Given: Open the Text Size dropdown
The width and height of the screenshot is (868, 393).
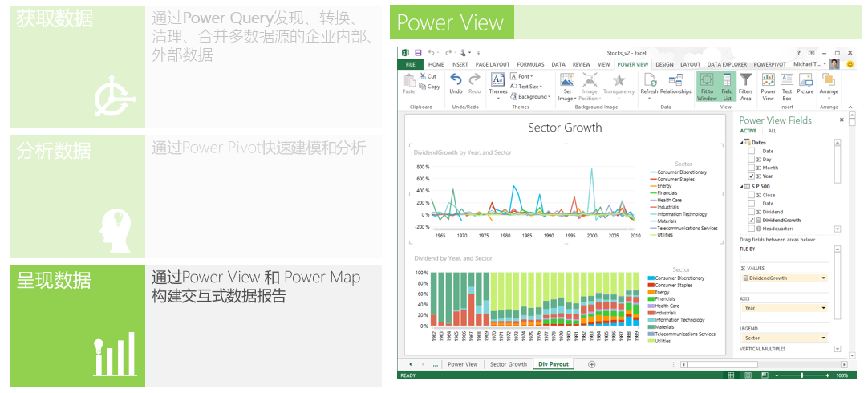Looking at the screenshot, I should [526, 87].
